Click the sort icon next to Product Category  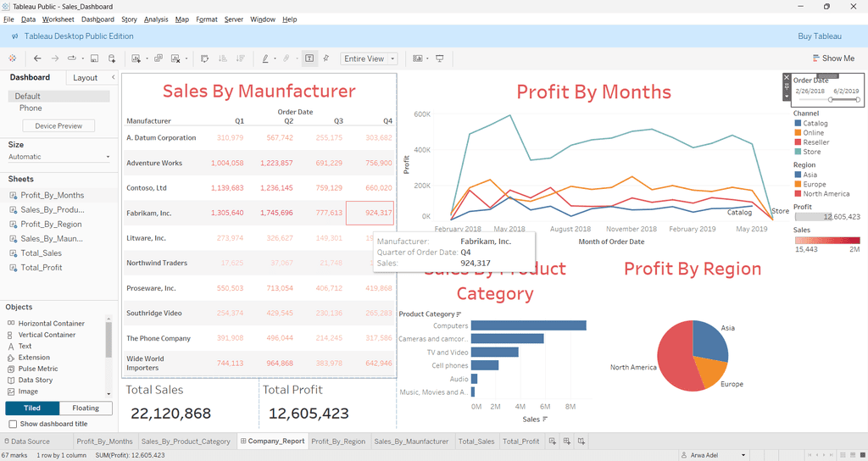pos(459,314)
